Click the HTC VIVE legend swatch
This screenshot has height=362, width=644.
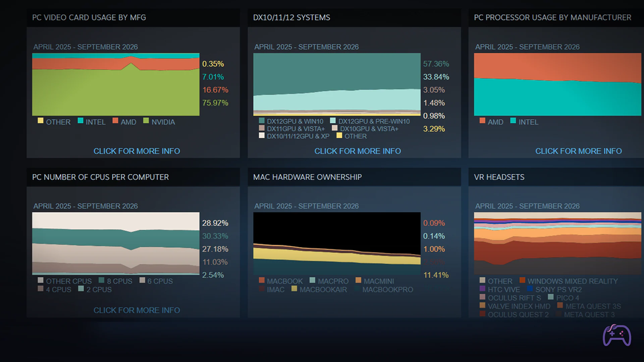click(x=482, y=289)
